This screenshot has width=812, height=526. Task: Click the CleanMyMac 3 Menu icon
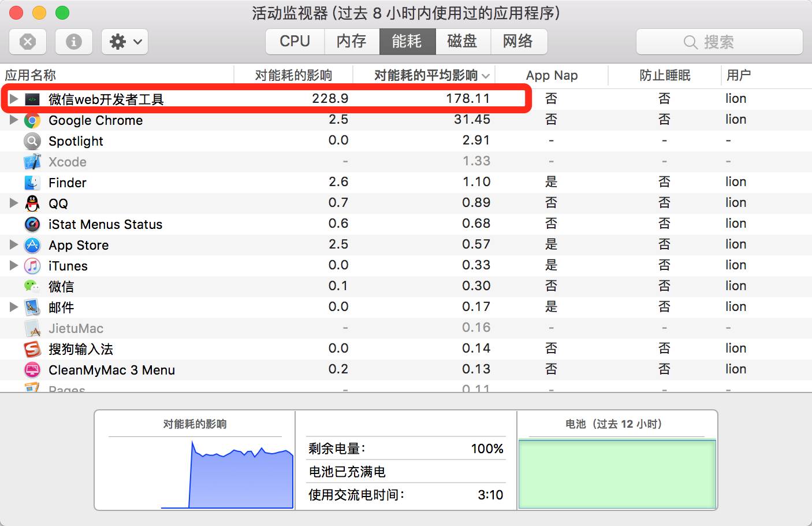(32, 370)
